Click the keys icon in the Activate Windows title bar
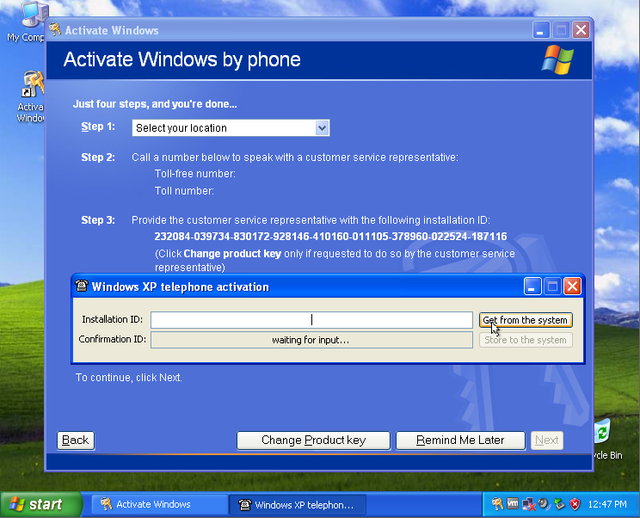640x518 pixels. (x=55, y=30)
